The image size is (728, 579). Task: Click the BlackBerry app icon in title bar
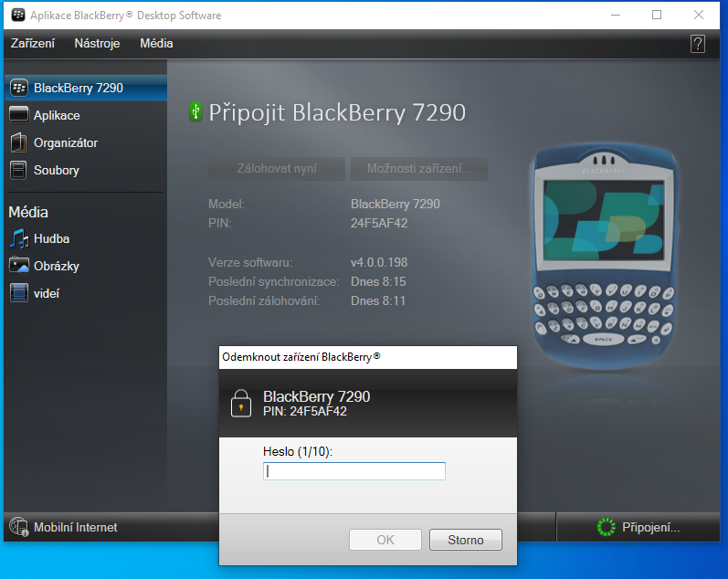click(18, 15)
